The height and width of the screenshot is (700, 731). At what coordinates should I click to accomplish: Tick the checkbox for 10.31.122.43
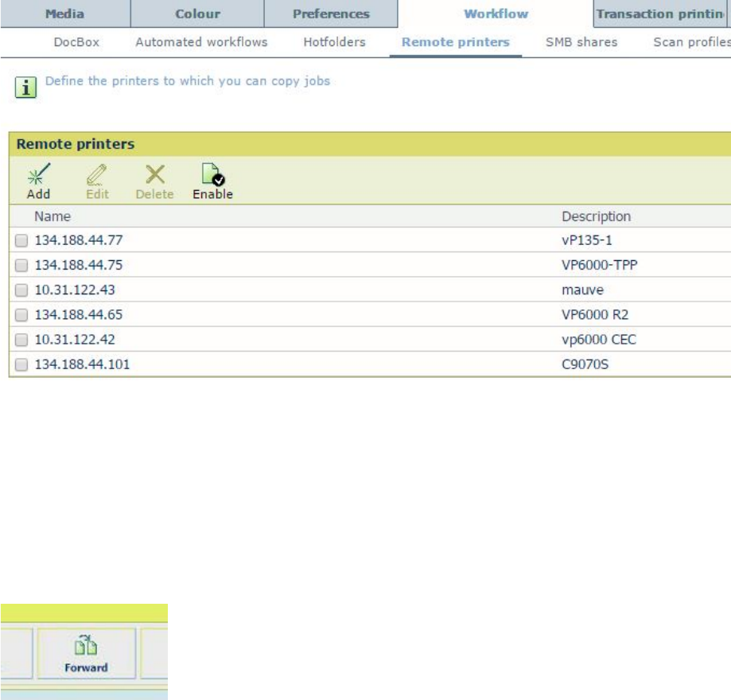[x=21, y=290]
